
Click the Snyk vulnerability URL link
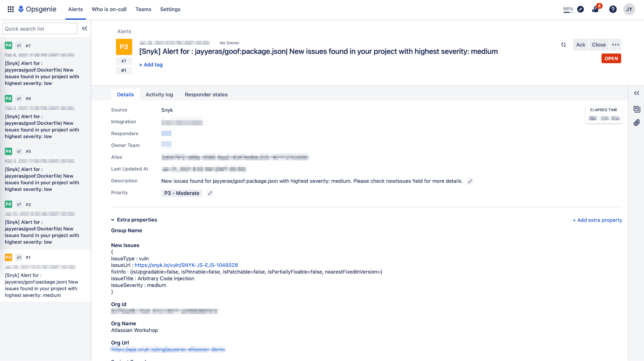[186, 265]
